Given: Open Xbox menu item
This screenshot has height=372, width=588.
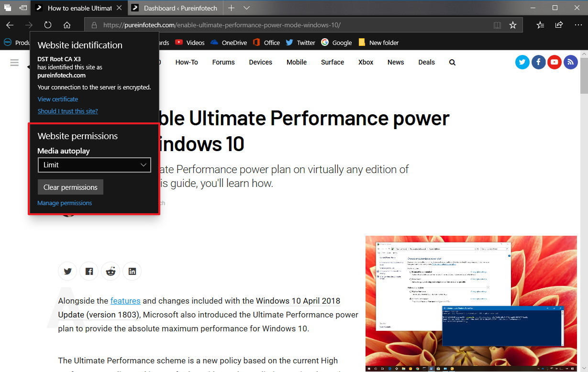Looking at the screenshot, I should tap(366, 62).
